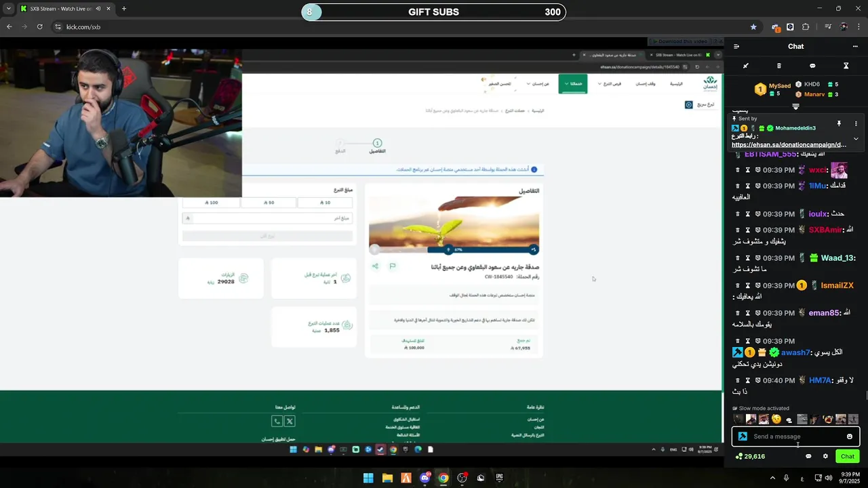The image size is (868, 488).
Task: Click the chat bubble icon beside settings gear
Action: click(808, 457)
